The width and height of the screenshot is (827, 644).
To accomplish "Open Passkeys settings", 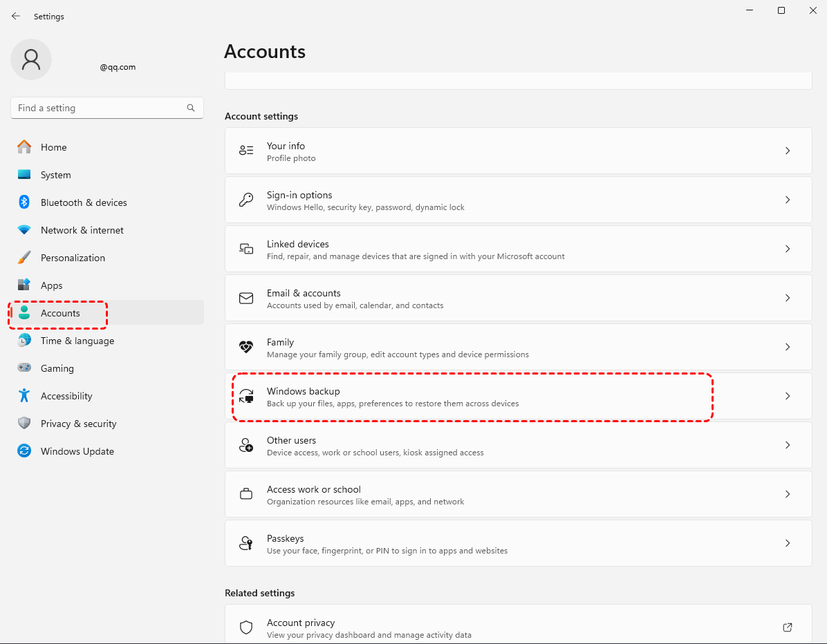I will pyautogui.click(x=519, y=543).
